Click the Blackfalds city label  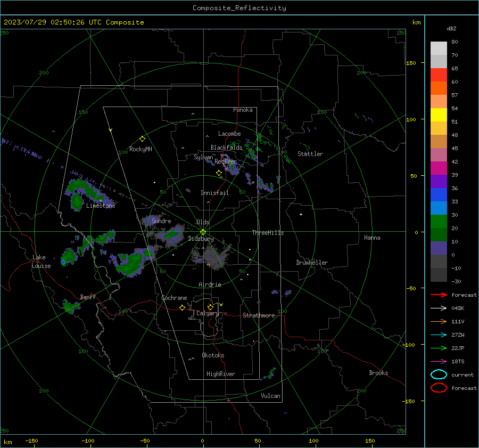tap(226, 148)
